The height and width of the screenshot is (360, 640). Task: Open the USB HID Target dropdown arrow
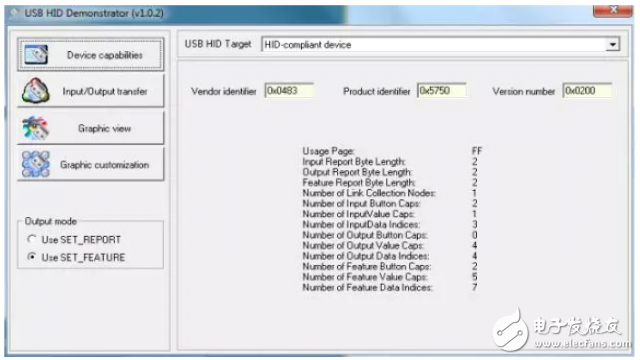pyautogui.click(x=612, y=44)
